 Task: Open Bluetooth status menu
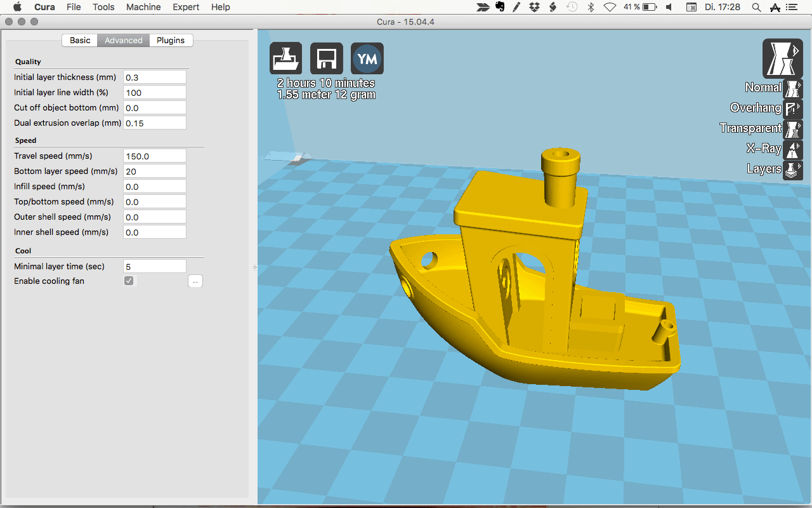[x=591, y=7]
